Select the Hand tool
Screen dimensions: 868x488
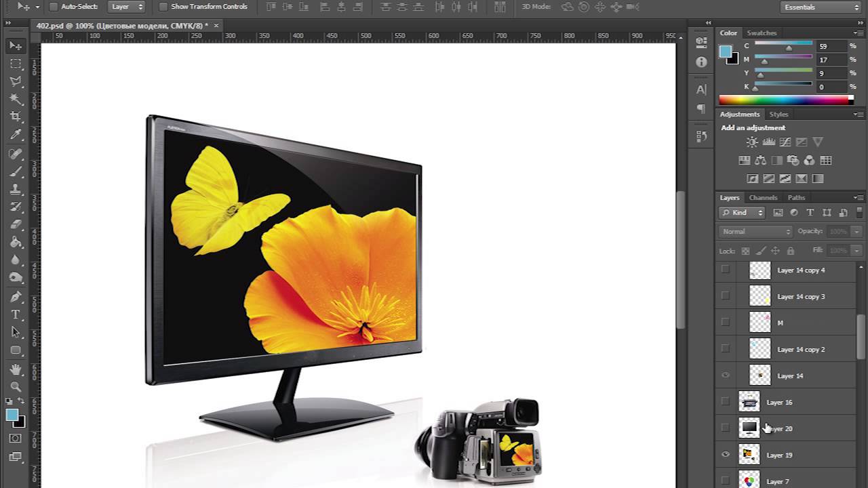[x=16, y=369]
